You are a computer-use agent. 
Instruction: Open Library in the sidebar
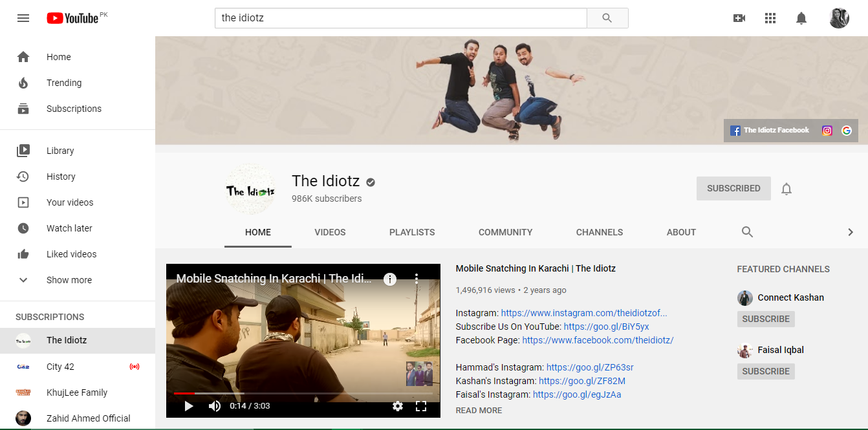click(78, 151)
